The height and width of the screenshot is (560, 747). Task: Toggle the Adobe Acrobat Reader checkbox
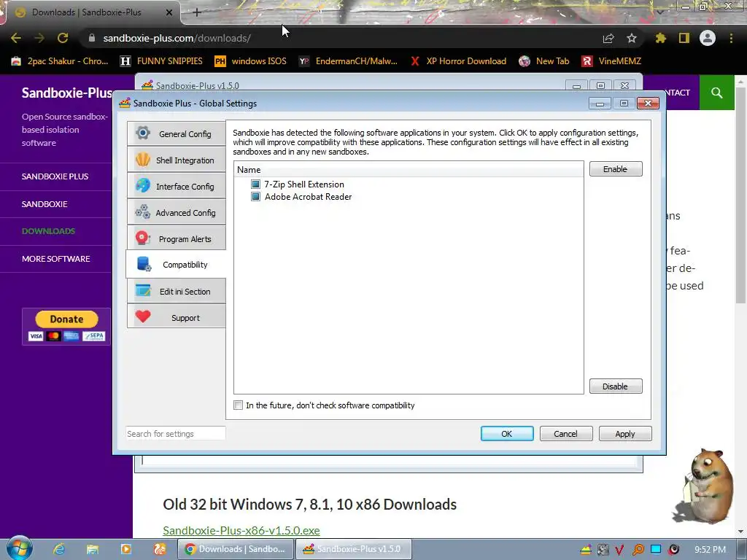click(x=256, y=197)
